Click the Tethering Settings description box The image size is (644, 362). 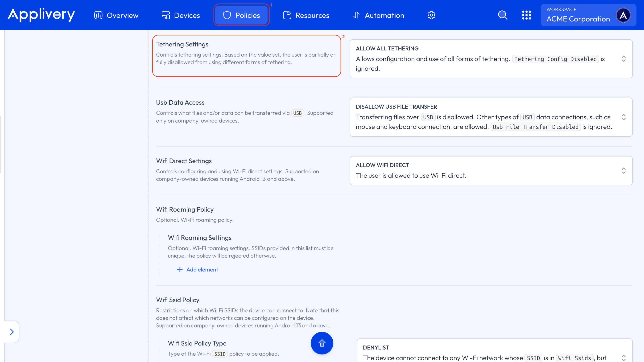(x=247, y=56)
